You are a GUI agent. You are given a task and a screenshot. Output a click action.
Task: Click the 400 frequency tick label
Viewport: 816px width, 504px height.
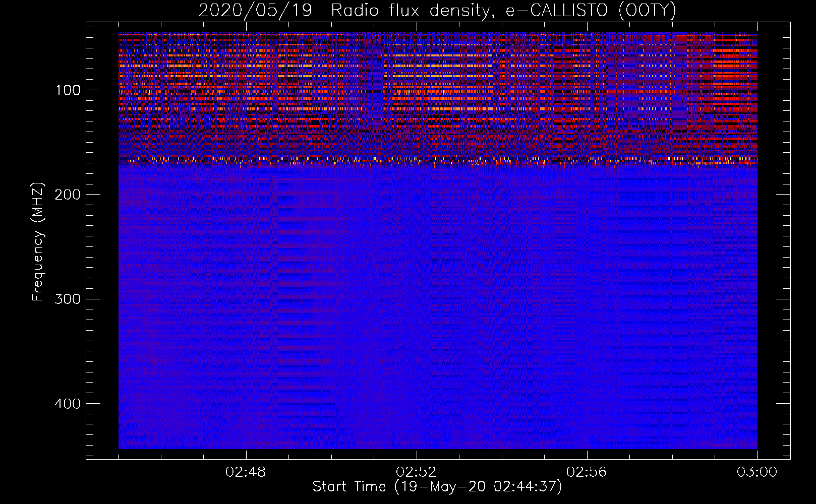(68, 404)
